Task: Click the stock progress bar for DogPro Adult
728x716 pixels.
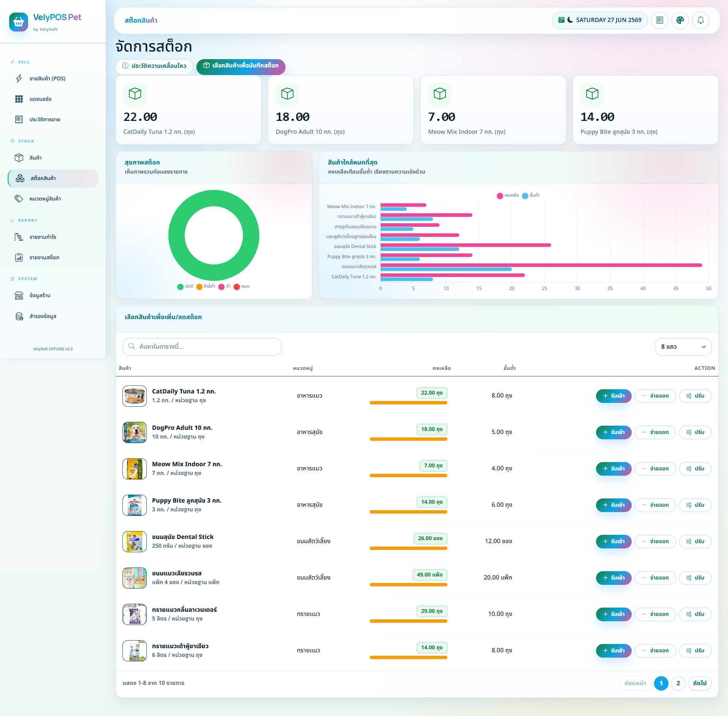Action: 408,439
